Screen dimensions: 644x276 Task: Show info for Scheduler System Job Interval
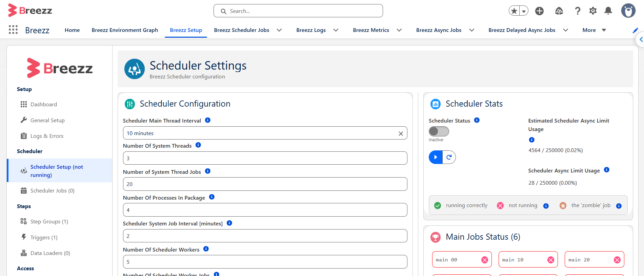tap(229, 223)
